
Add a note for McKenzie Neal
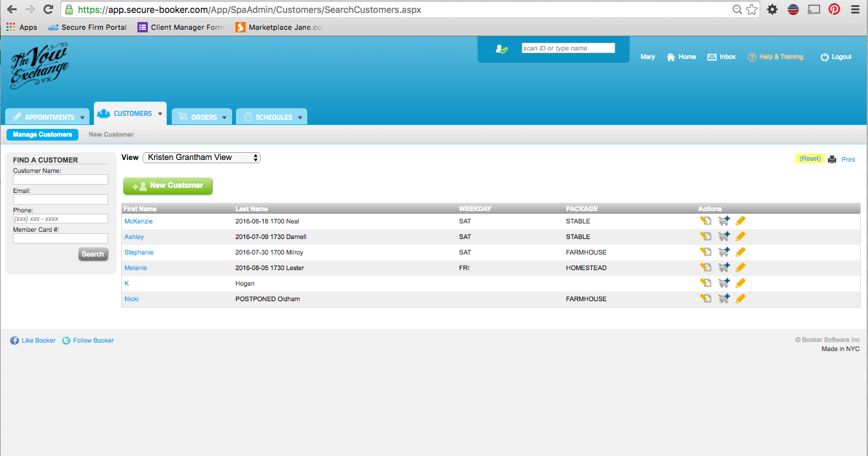705,221
